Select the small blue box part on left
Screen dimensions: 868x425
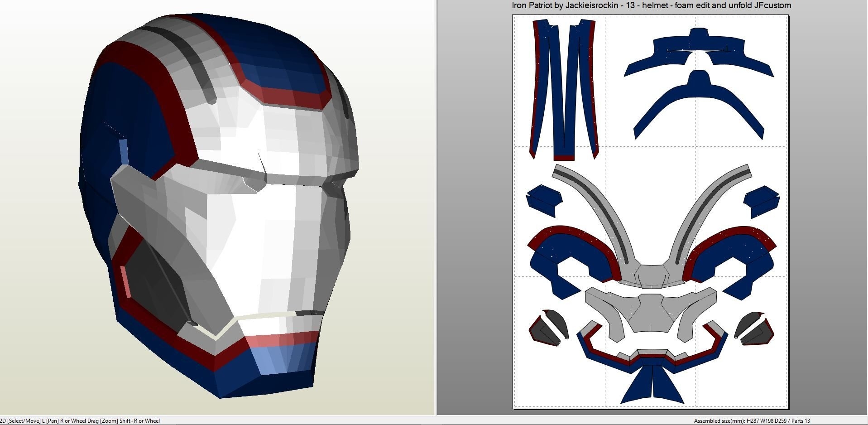(x=544, y=200)
